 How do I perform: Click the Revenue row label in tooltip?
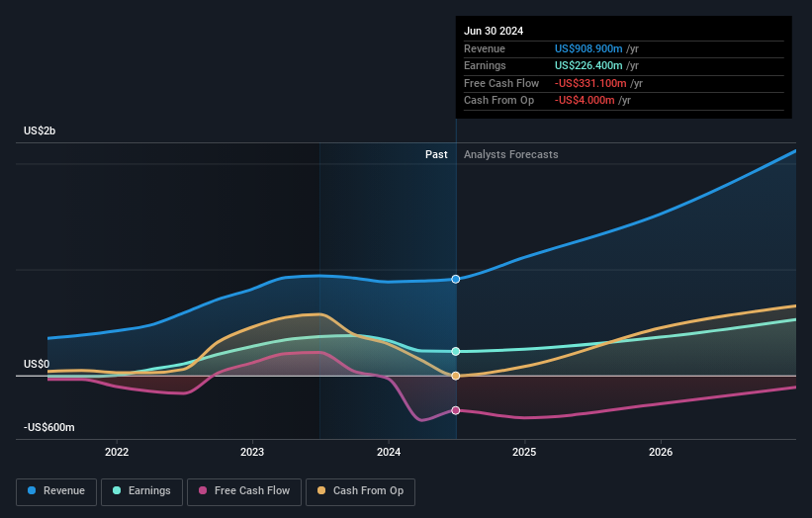click(485, 48)
